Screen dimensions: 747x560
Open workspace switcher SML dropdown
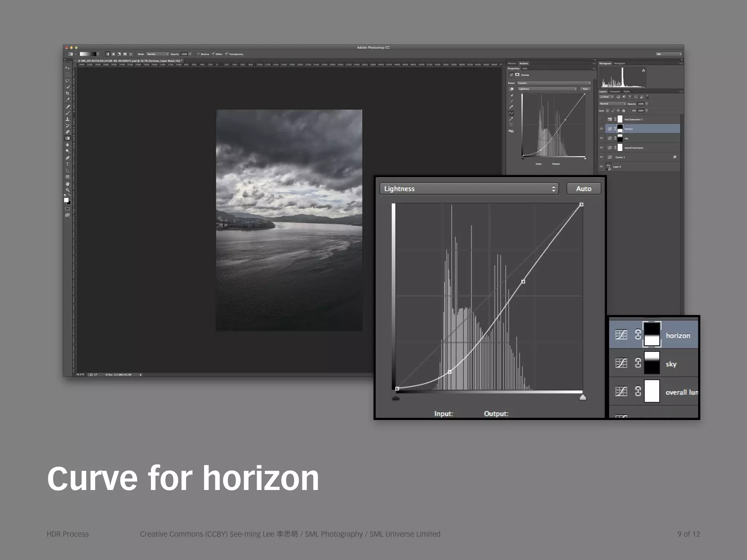tap(669, 54)
